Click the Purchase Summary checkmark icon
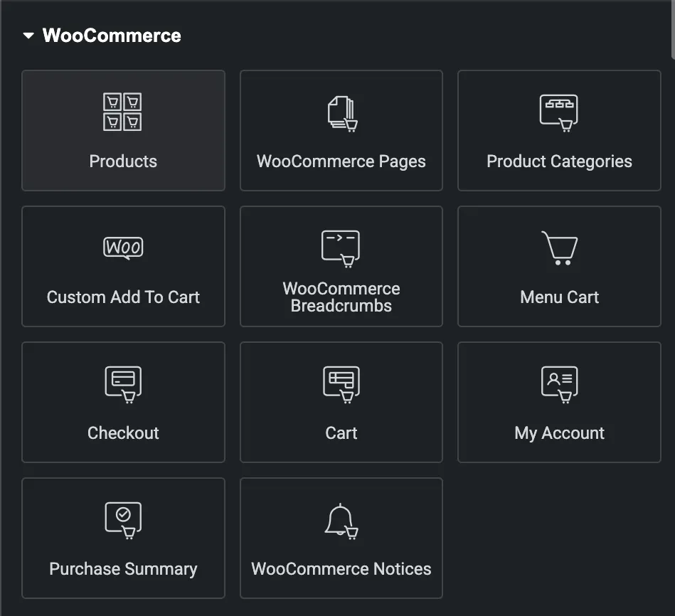This screenshot has width=675, height=616. 123,519
